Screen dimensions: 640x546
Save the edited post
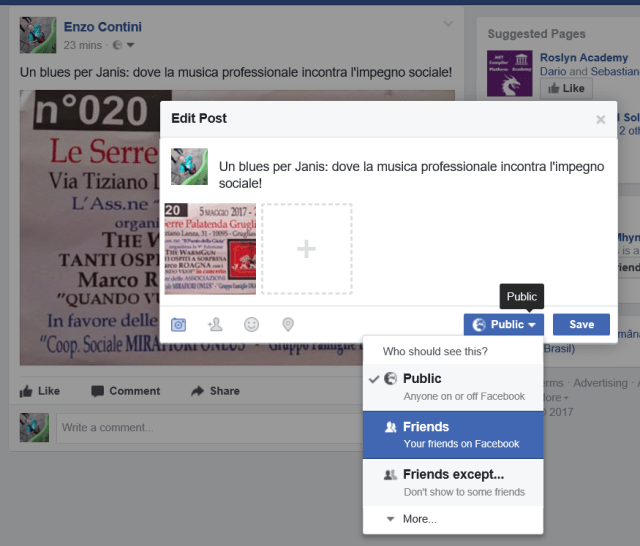pos(581,324)
